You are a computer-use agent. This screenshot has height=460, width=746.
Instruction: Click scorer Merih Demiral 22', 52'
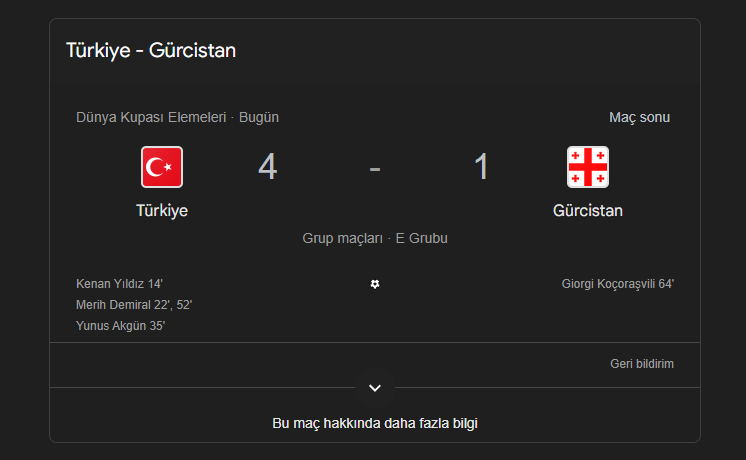pos(134,305)
